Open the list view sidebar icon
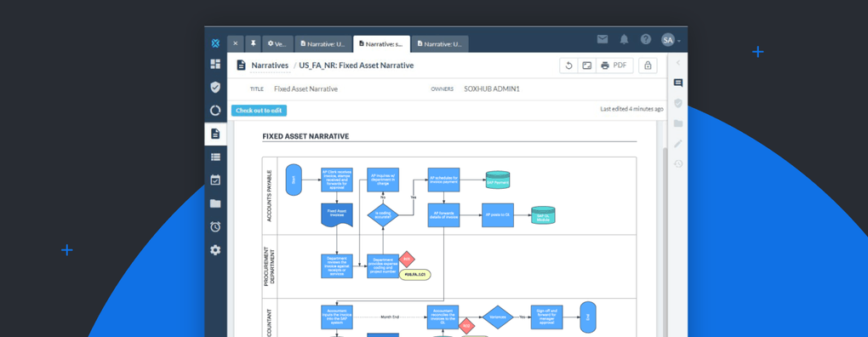 click(x=215, y=157)
